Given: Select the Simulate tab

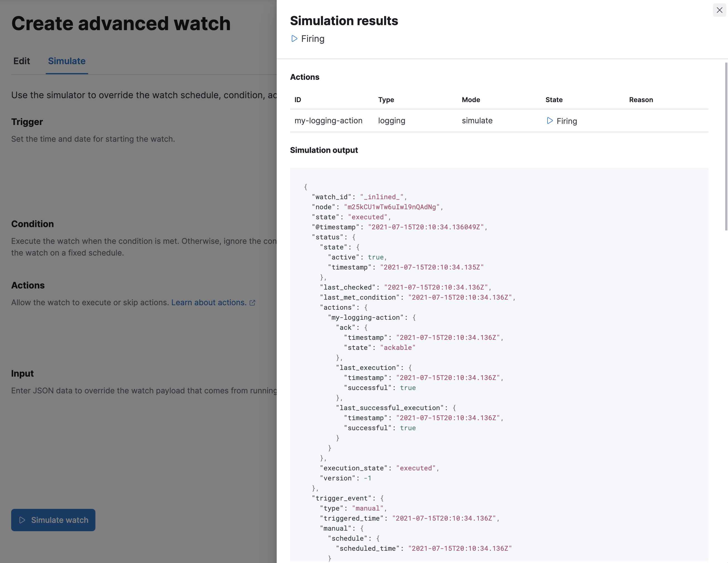Looking at the screenshot, I should pos(66,61).
